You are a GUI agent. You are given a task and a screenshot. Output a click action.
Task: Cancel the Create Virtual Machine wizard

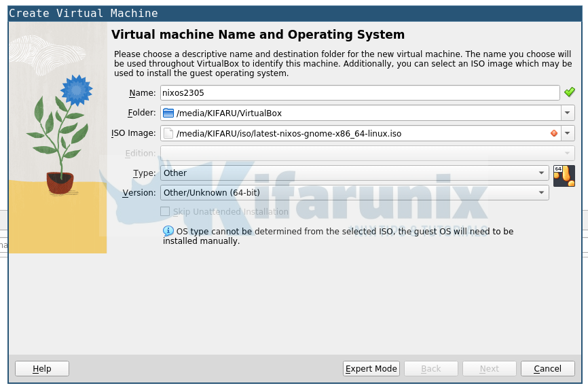(x=548, y=368)
